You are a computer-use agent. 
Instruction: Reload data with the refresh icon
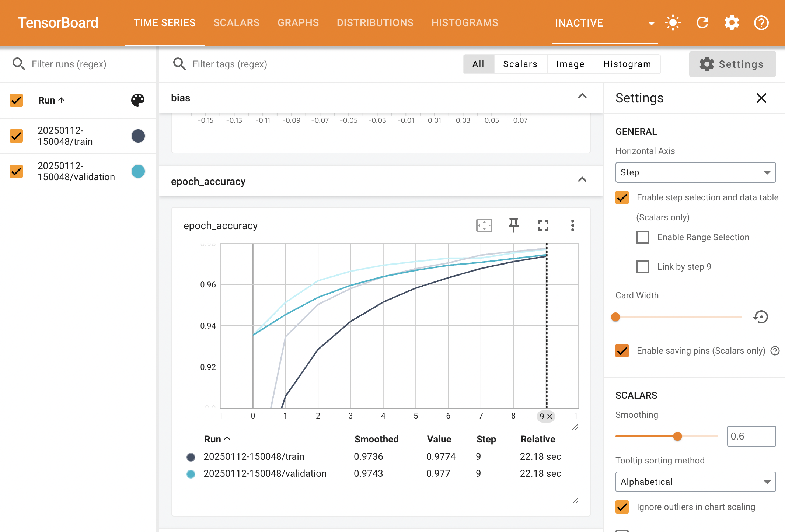702,23
